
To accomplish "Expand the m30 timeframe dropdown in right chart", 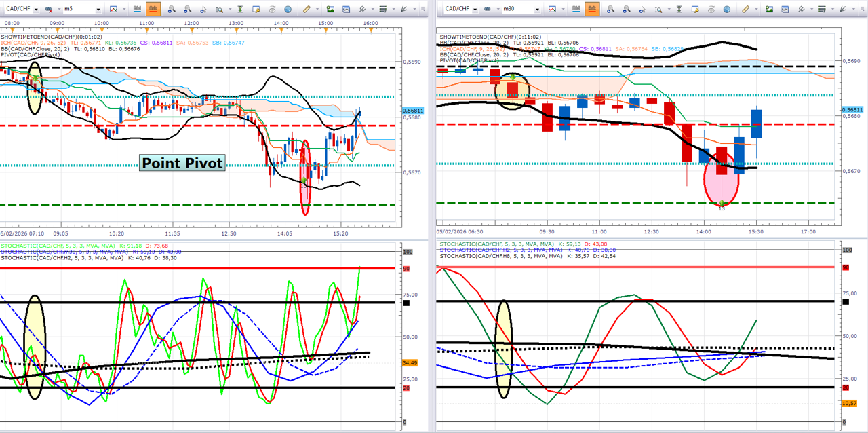I will coord(536,10).
